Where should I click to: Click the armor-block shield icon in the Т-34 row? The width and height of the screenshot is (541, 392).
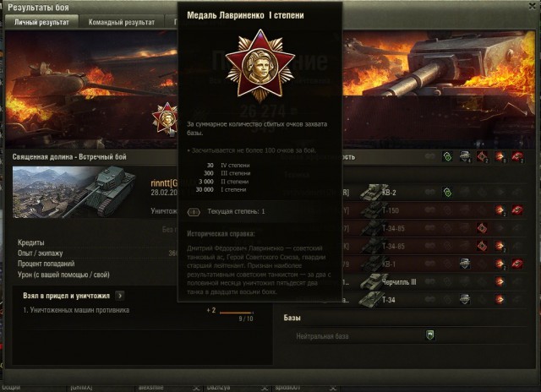(x=465, y=299)
